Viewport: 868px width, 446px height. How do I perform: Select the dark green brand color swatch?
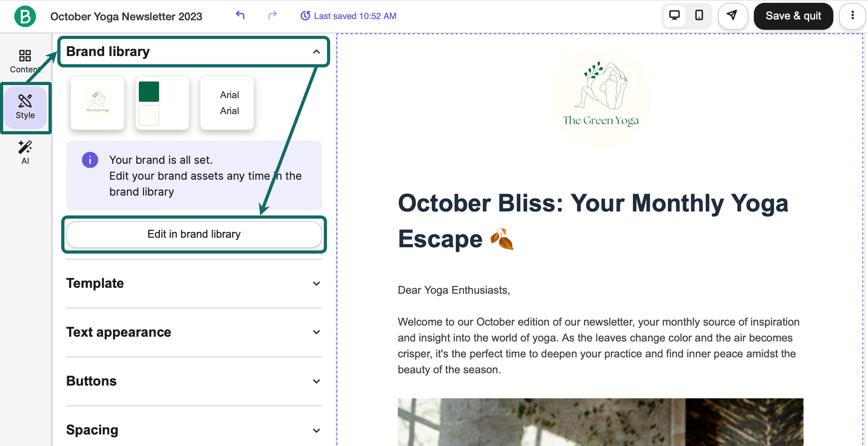149,92
